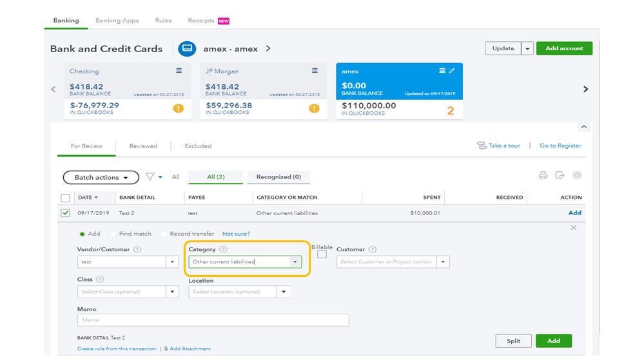Image resolution: width=644 pixels, height=362 pixels.
Task: Switch to the Banking tab
Action: pyautogui.click(x=66, y=21)
